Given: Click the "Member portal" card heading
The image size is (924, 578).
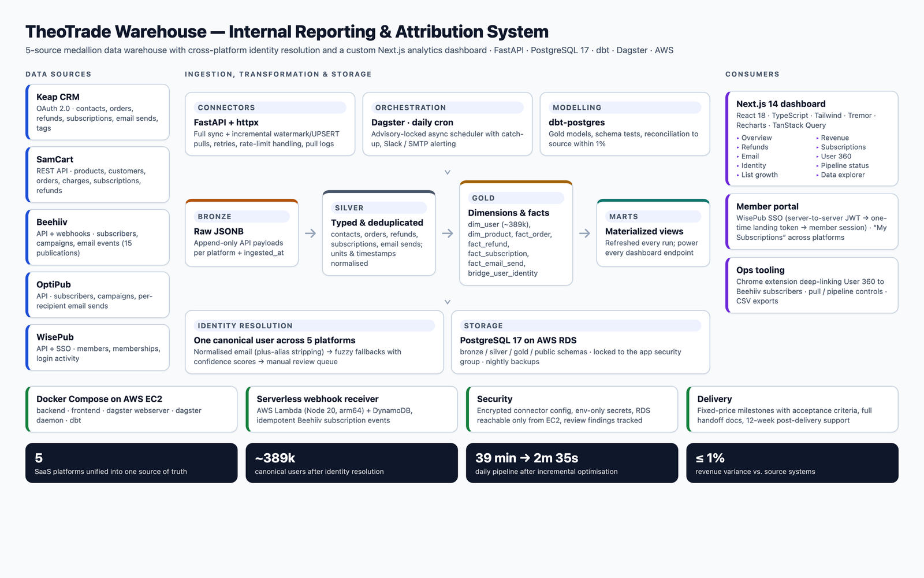Looking at the screenshot, I should [x=767, y=206].
